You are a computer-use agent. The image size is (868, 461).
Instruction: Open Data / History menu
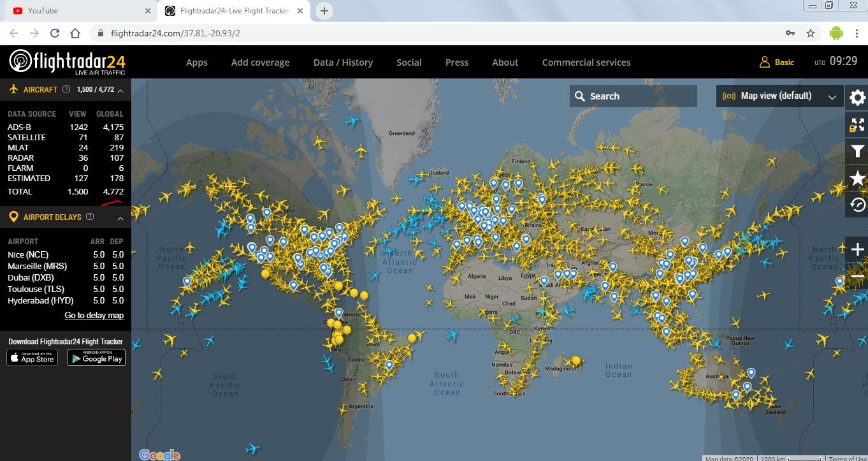343,62
